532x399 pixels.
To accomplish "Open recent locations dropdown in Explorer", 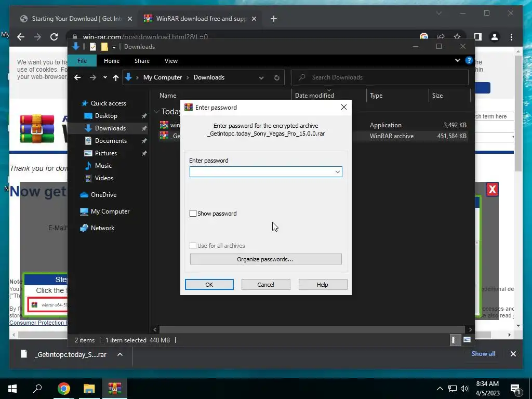I will (x=105, y=77).
